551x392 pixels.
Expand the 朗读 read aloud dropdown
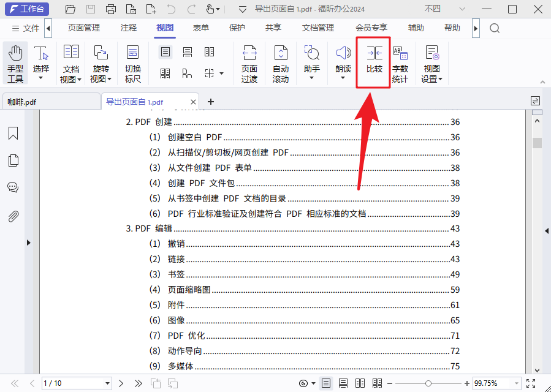click(x=343, y=78)
